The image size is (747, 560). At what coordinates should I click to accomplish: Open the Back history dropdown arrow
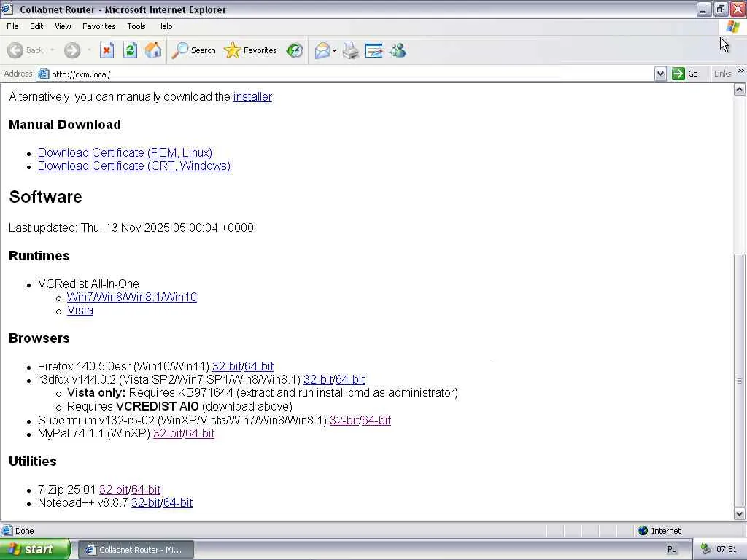coord(52,50)
